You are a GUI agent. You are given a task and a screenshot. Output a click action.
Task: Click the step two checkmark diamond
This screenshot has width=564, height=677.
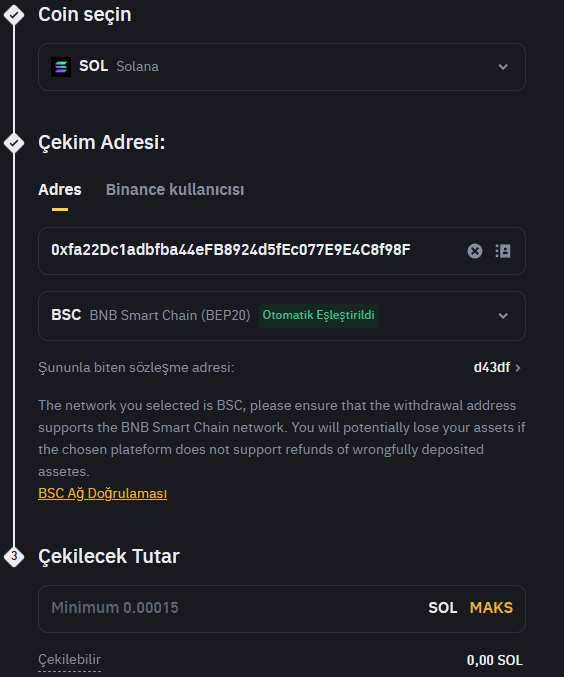pyautogui.click(x=14, y=142)
